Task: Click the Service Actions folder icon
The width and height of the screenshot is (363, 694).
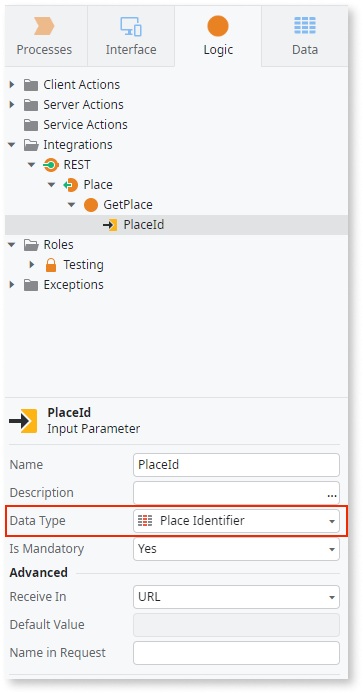Action: 31,125
